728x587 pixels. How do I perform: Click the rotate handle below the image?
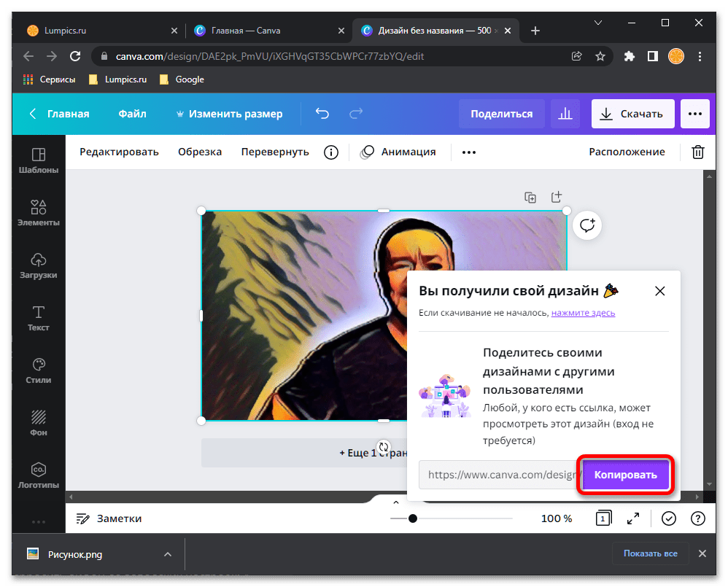(x=384, y=447)
